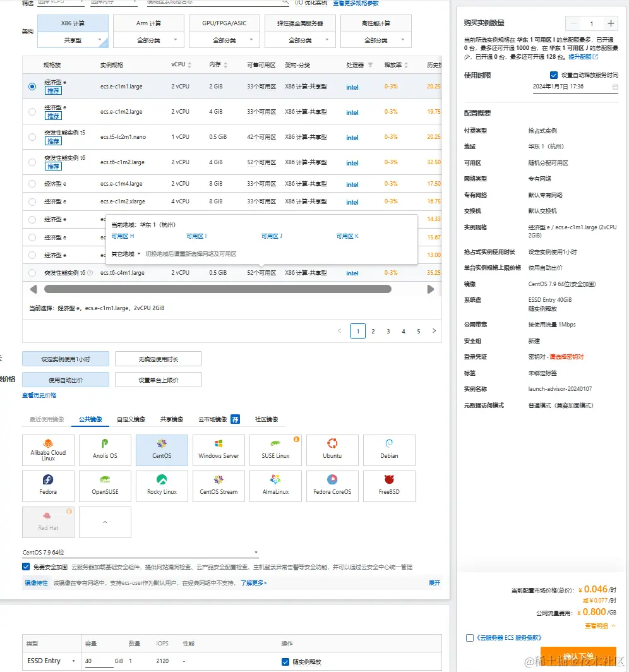The image size is (629, 672).
Task: Select the Red Hat image tile
Action: tap(48, 522)
